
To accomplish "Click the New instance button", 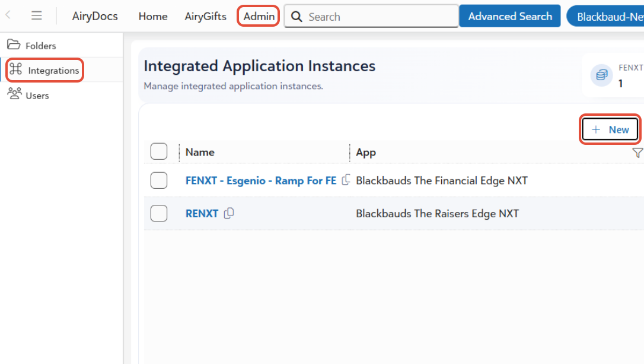I will [x=610, y=129].
